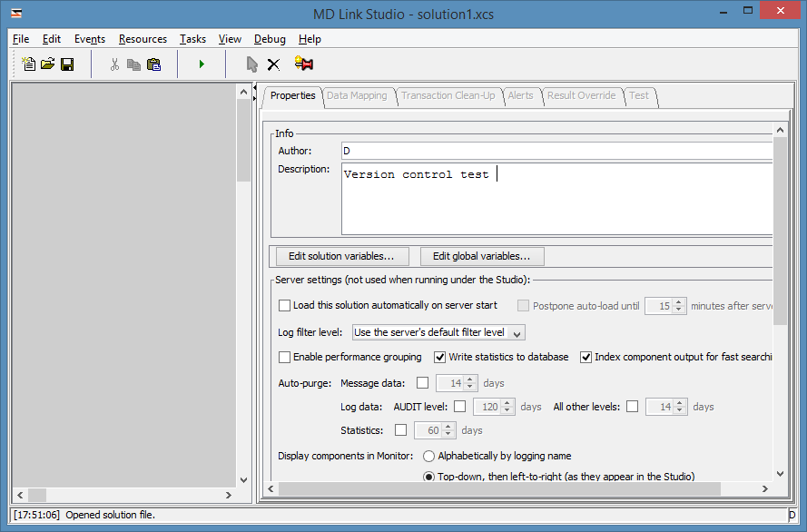Click the left pane horizontal scrollbar thumb
Viewport: 807px width, 532px height.
pos(37,495)
